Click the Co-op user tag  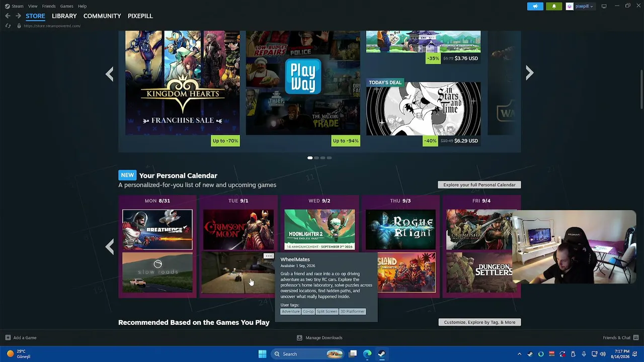pyautogui.click(x=308, y=312)
